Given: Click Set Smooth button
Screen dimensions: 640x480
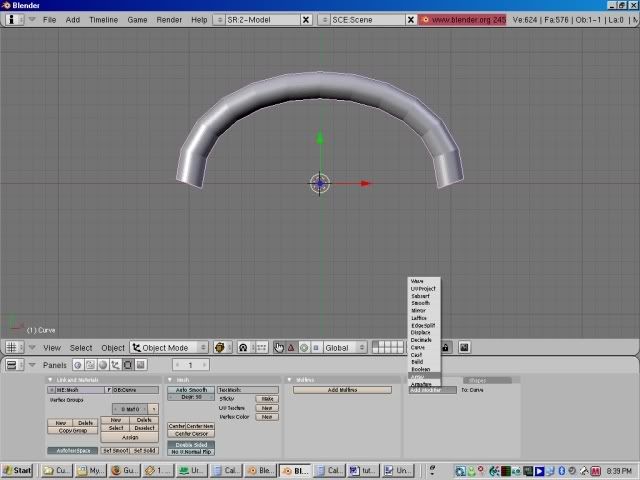Looking at the screenshot, I should 115,451.
